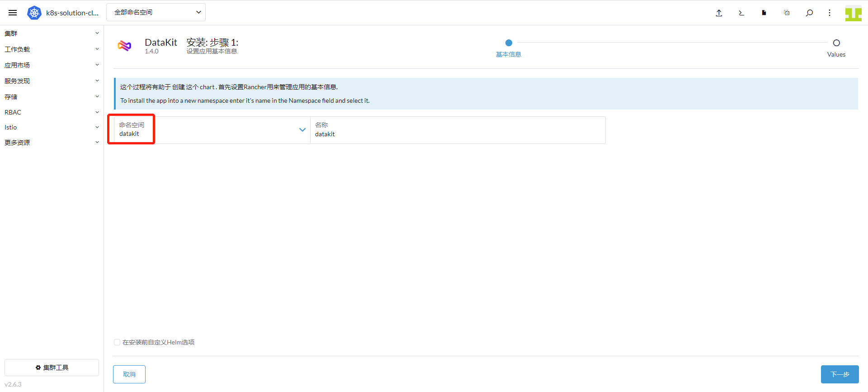This screenshot has height=392, width=868.
Task: Click the green user avatar
Action: (x=854, y=13)
